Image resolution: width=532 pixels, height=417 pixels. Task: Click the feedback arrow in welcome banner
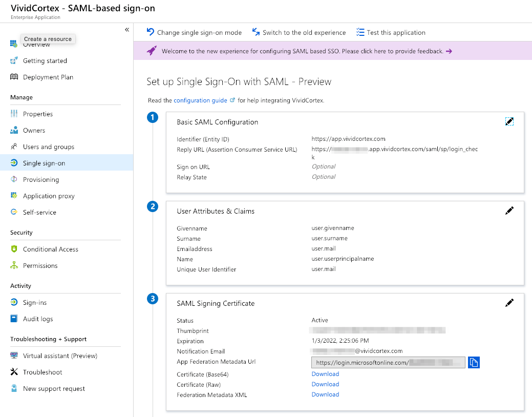coord(449,51)
